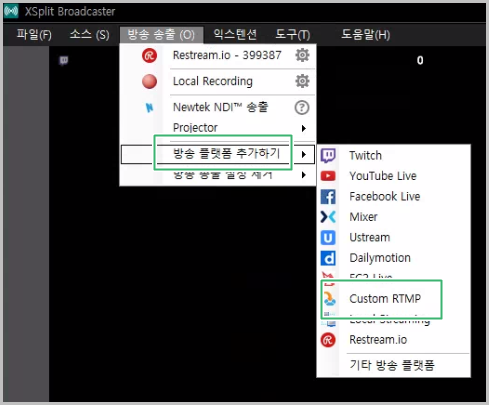
Task: Expand the submenu arrow below 방송 플랫폼 추가하기
Action: (304, 175)
